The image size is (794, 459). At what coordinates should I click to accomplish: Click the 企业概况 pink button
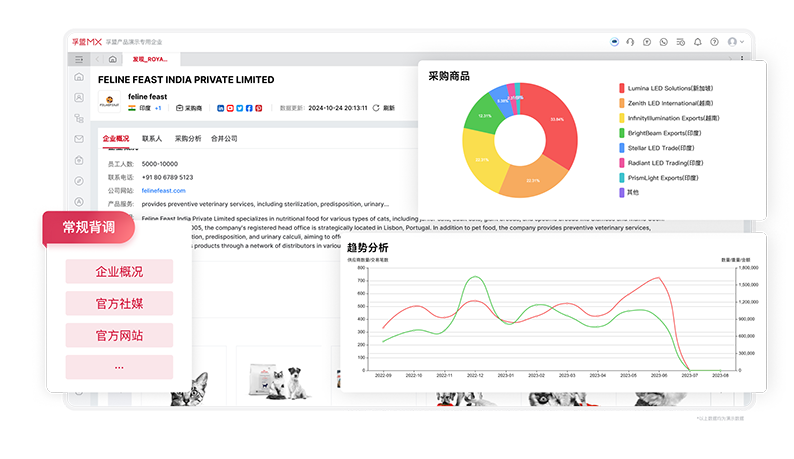tap(119, 272)
